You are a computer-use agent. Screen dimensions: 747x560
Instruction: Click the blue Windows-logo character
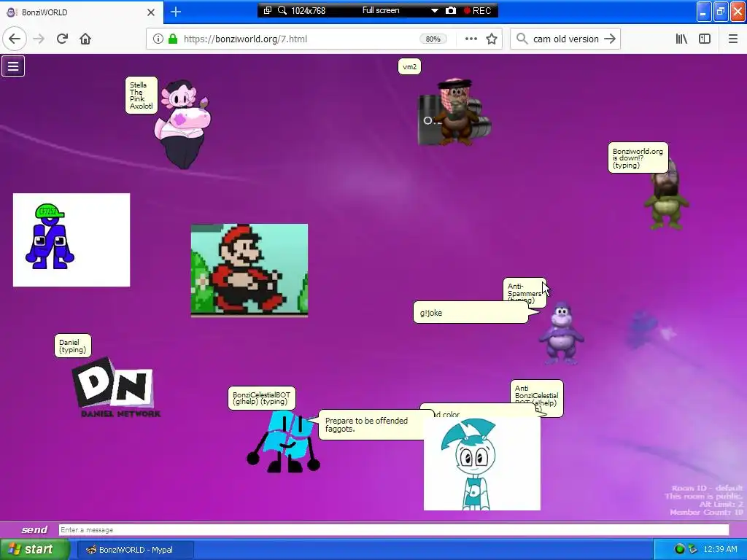click(283, 441)
